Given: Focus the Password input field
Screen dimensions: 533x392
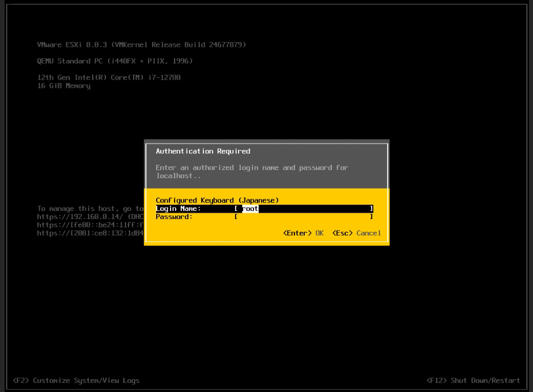Looking at the screenshot, I should point(304,217).
